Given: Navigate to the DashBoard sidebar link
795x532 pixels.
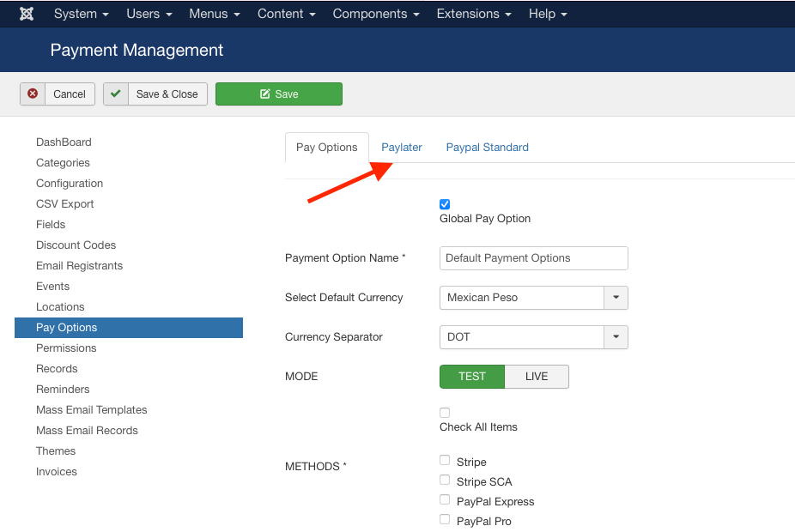Looking at the screenshot, I should pyautogui.click(x=64, y=142).
